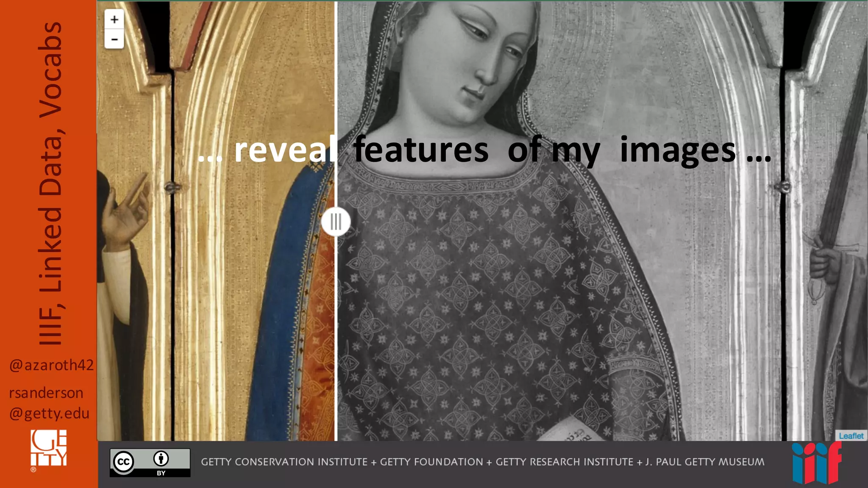The height and width of the screenshot is (488, 868).
Task: Click the Getty logo in sidebar
Action: coord(48,450)
